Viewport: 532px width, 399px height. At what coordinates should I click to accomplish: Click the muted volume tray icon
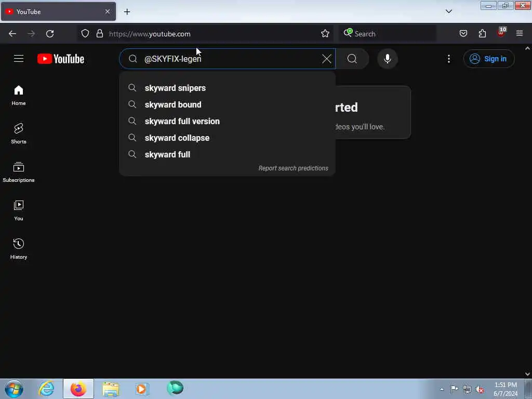pos(480,389)
